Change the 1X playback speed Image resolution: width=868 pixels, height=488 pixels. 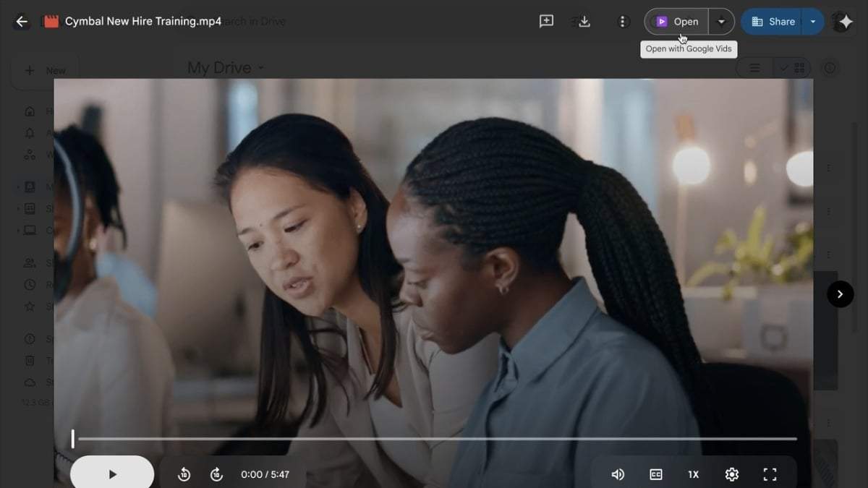[x=693, y=474]
